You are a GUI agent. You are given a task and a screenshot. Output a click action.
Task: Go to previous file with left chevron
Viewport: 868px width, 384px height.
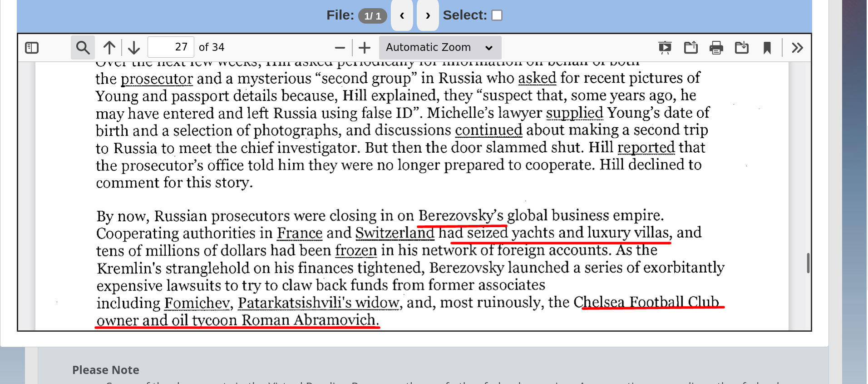[402, 15]
